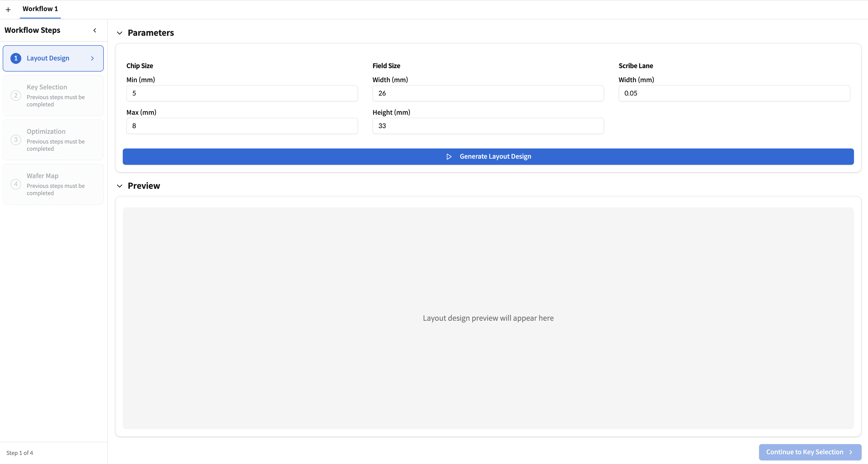868x464 pixels.
Task: Collapse the Workflow Steps sidebar
Action: click(95, 30)
